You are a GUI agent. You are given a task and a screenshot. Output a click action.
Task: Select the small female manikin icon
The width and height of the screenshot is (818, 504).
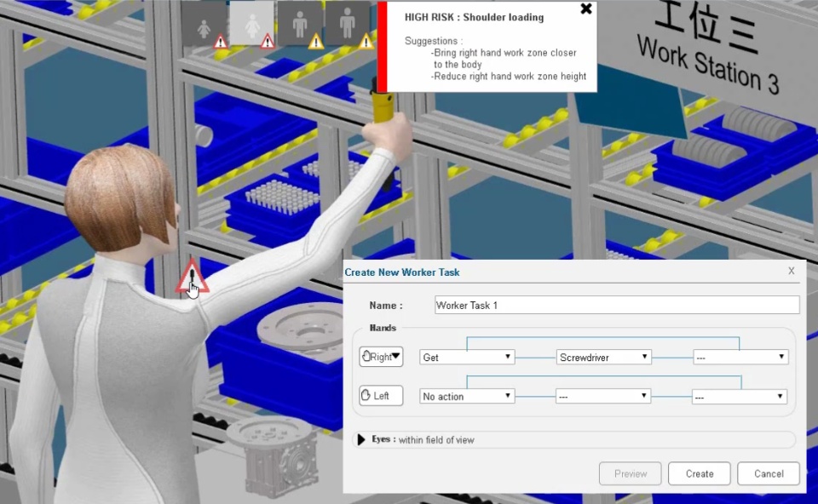tap(204, 24)
